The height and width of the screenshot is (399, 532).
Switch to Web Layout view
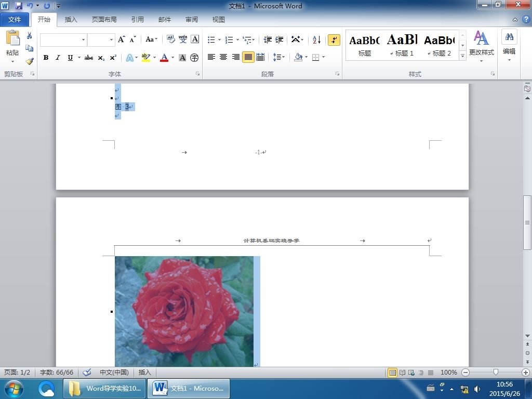411,373
